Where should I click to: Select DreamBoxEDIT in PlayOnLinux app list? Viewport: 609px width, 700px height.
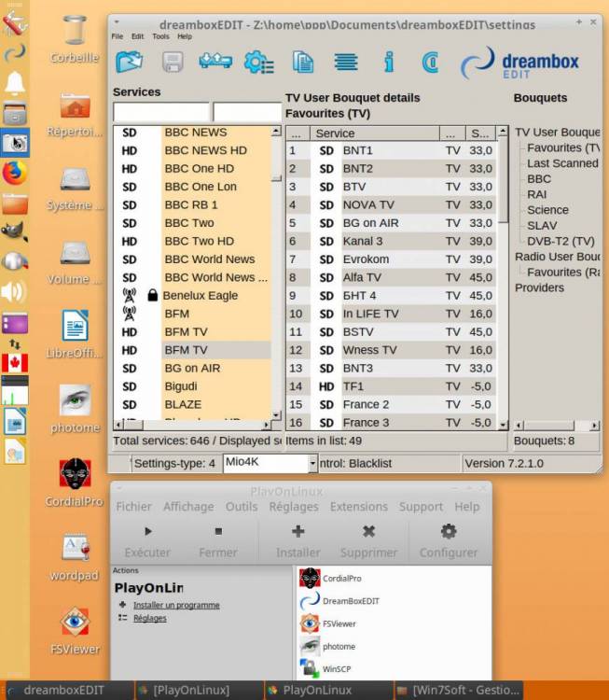pos(340,601)
